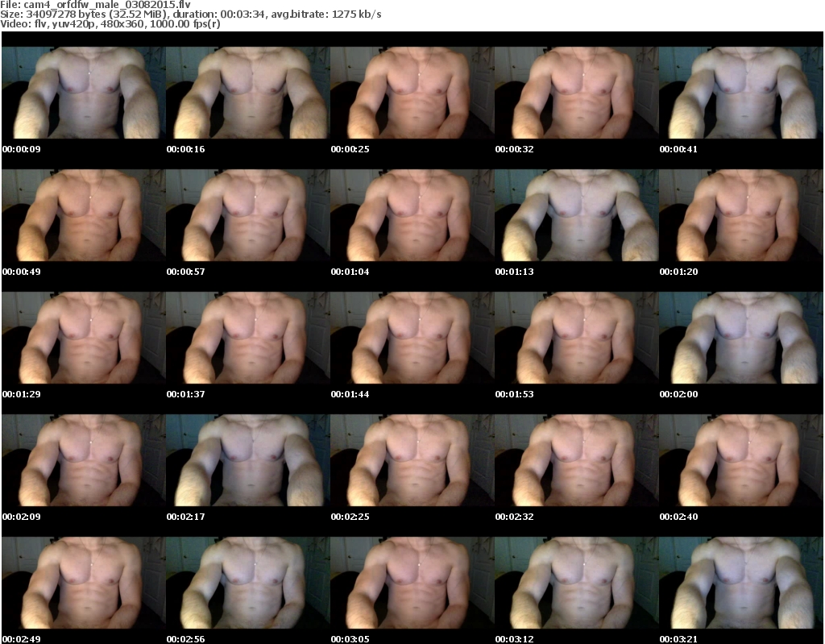Select the thumbnail at timestamp 00:02:32
Viewport: 825px width, 644px height.
(576, 460)
